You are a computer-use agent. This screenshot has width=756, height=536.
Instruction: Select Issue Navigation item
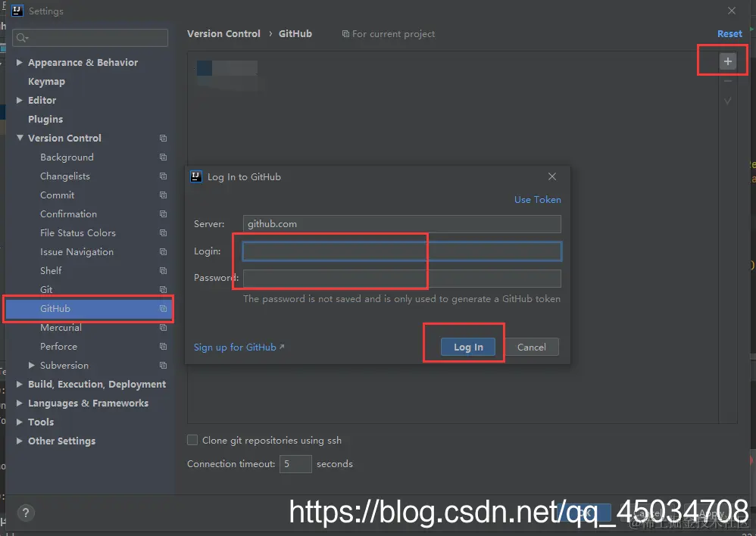(x=77, y=251)
